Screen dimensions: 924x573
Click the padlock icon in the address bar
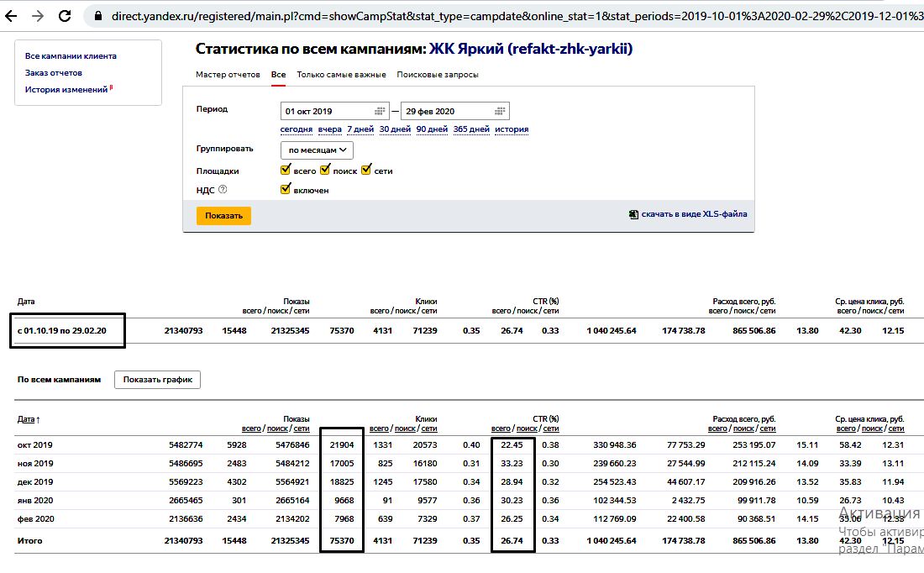pyautogui.click(x=99, y=16)
